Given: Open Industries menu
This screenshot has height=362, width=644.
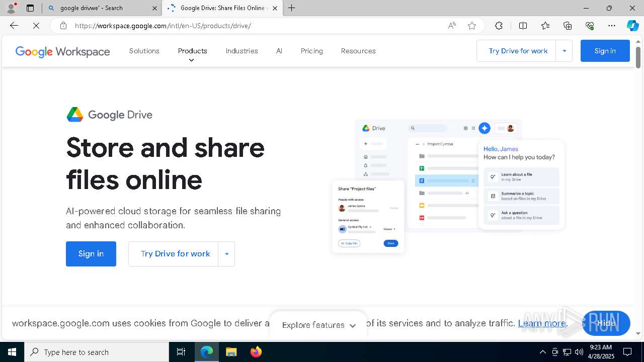Looking at the screenshot, I should point(242,51).
